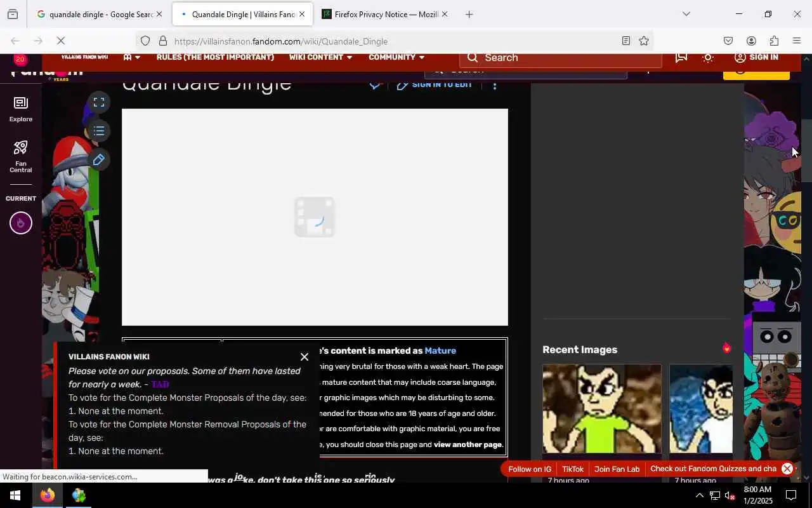The width and height of the screenshot is (812, 508).
Task: Click the second pinned taskbar app icon
Action: coord(79,495)
